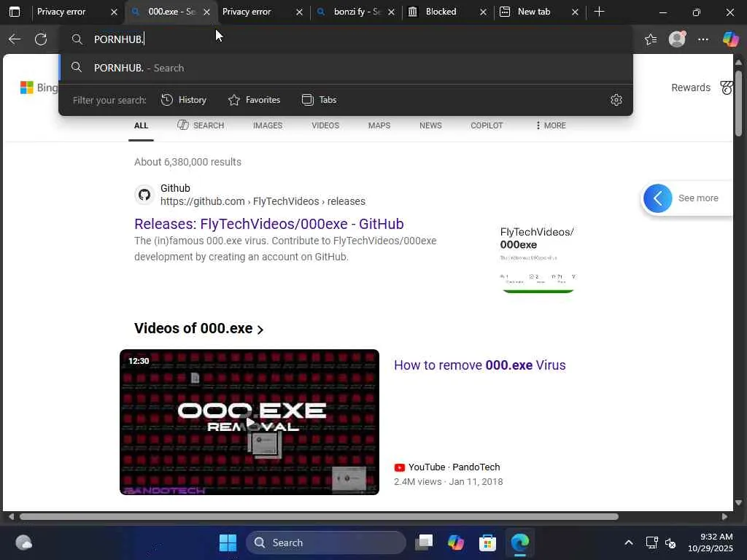Click the taskbar Search box
Image resolution: width=747 pixels, height=560 pixels.
click(x=326, y=542)
